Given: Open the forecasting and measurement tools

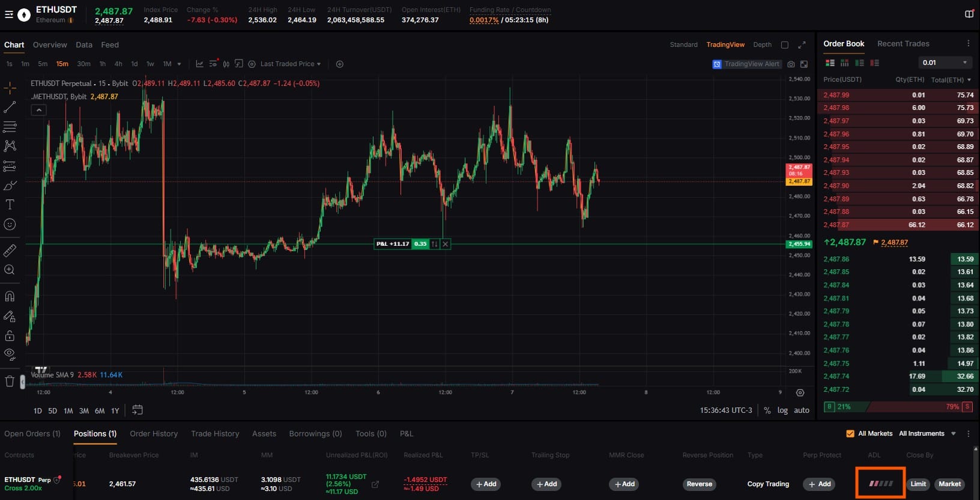Looking at the screenshot, I should pyautogui.click(x=10, y=166).
